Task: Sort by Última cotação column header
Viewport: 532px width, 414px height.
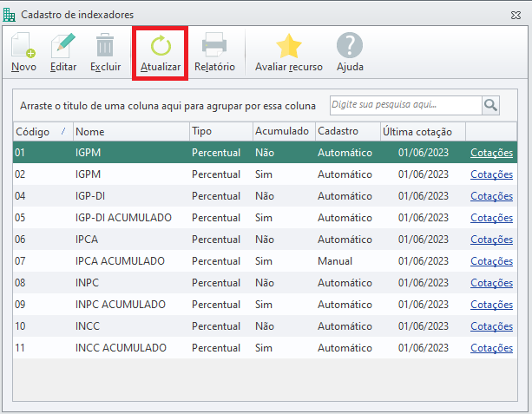Action: pyautogui.click(x=424, y=132)
